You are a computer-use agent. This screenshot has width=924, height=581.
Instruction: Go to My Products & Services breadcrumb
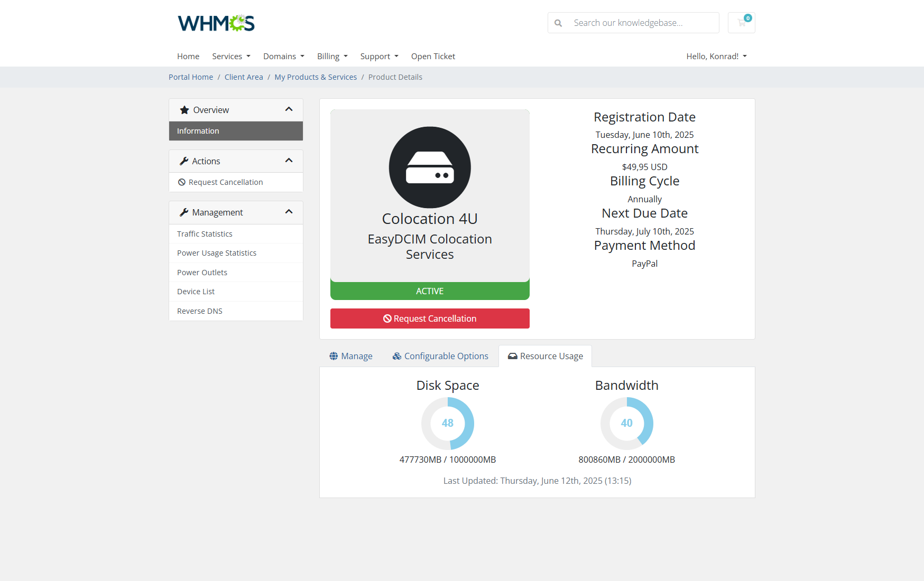(316, 77)
